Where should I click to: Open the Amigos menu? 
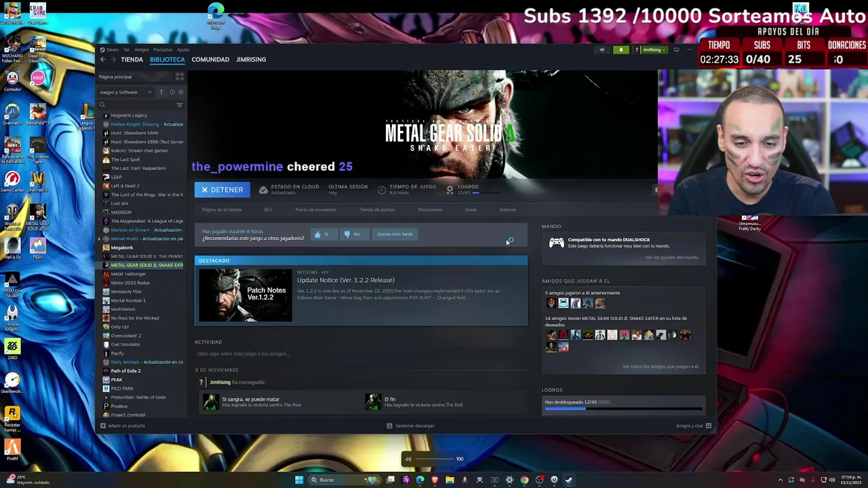coord(141,49)
